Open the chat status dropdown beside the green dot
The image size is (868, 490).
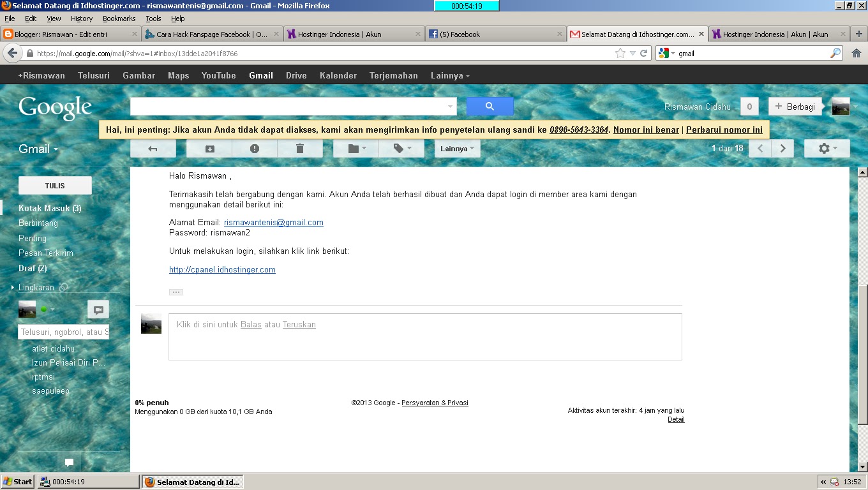pos(52,310)
